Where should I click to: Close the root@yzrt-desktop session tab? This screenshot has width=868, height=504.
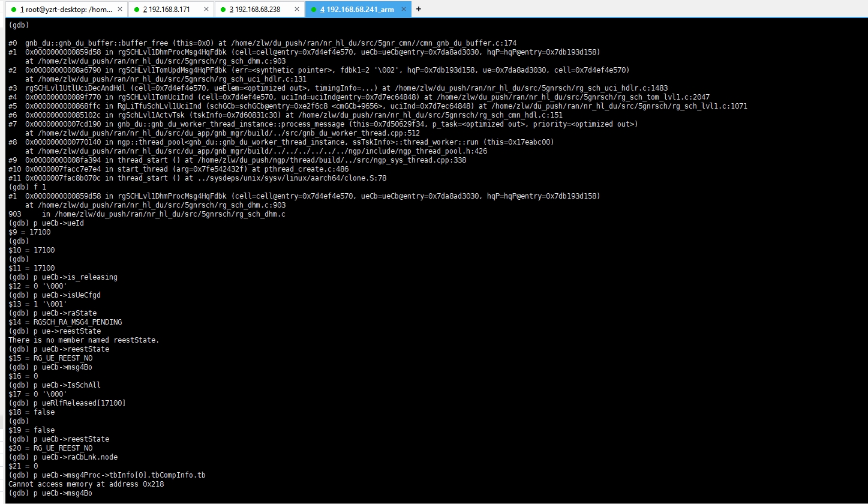click(x=120, y=9)
